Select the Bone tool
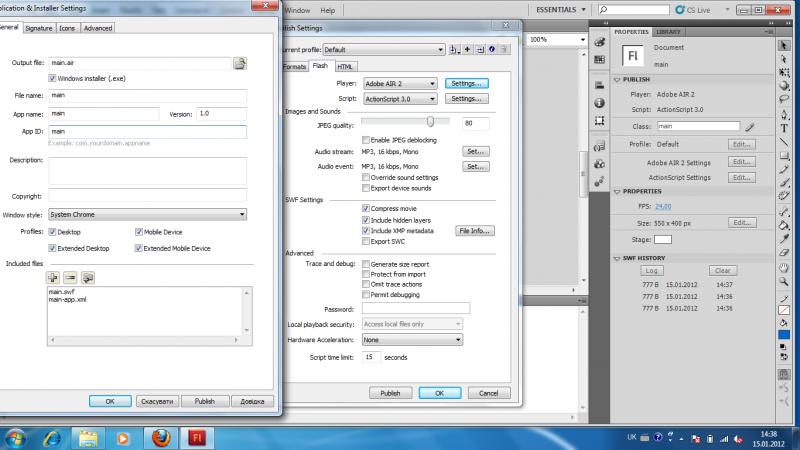This screenshot has height=450, width=800. coord(784,211)
